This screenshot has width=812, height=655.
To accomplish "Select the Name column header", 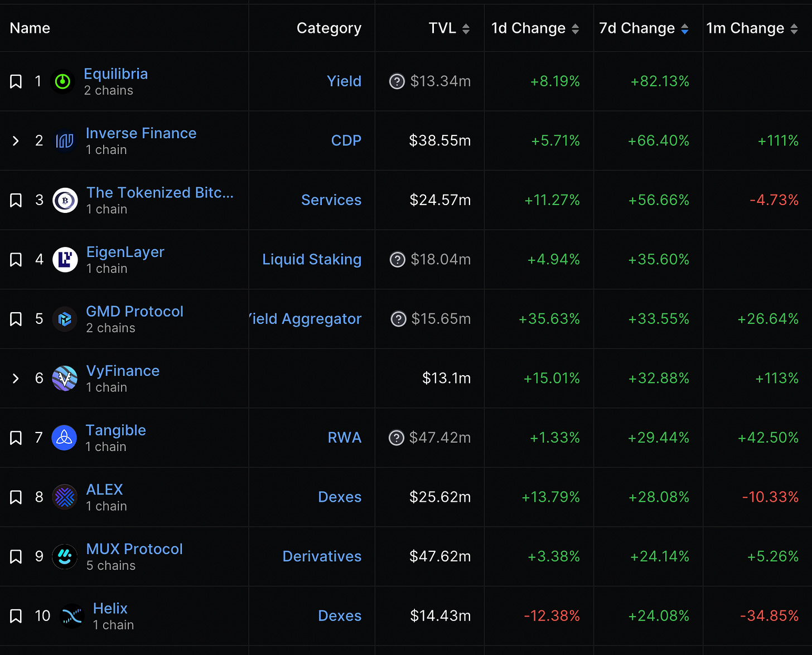I will tap(30, 28).
